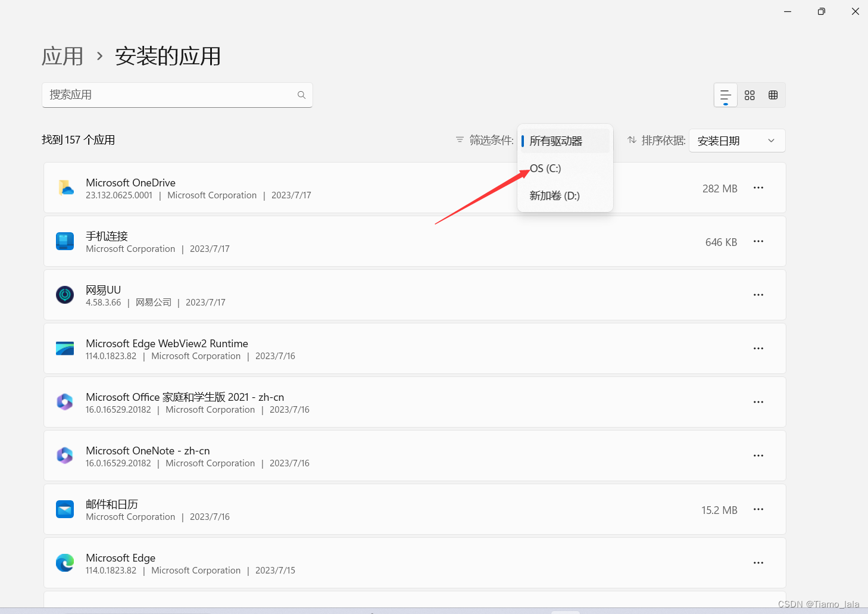Screen dimensions: 868x614
Task: Restore down the settings window
Action: tap(822, 11)
